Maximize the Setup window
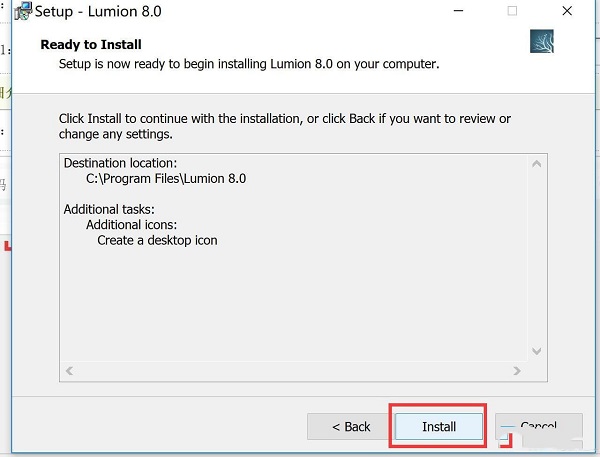Image resolution: width=600 pixels, height=457 pixels. pos(512,12)
